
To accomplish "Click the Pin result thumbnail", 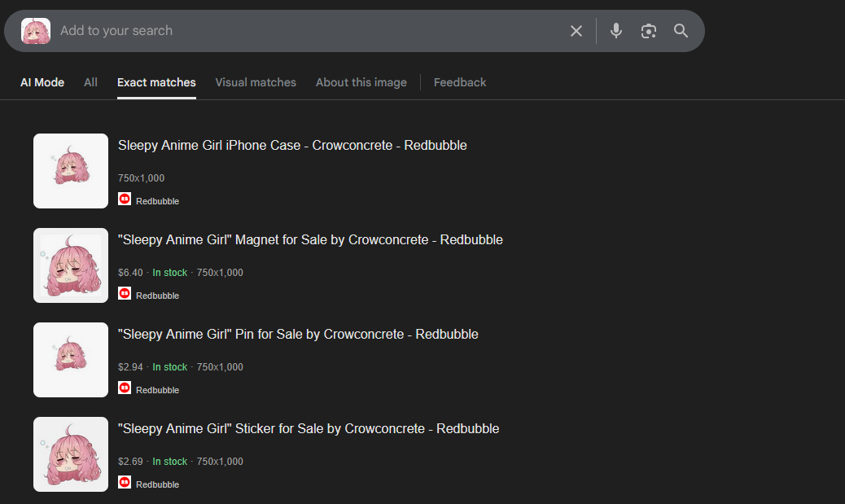I will (x=71, y=360).
